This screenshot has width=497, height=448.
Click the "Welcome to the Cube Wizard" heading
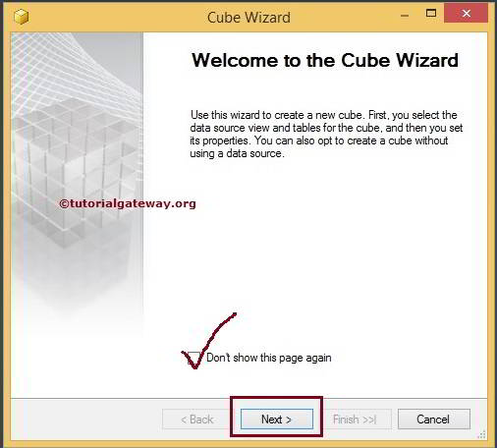(325, 60)
